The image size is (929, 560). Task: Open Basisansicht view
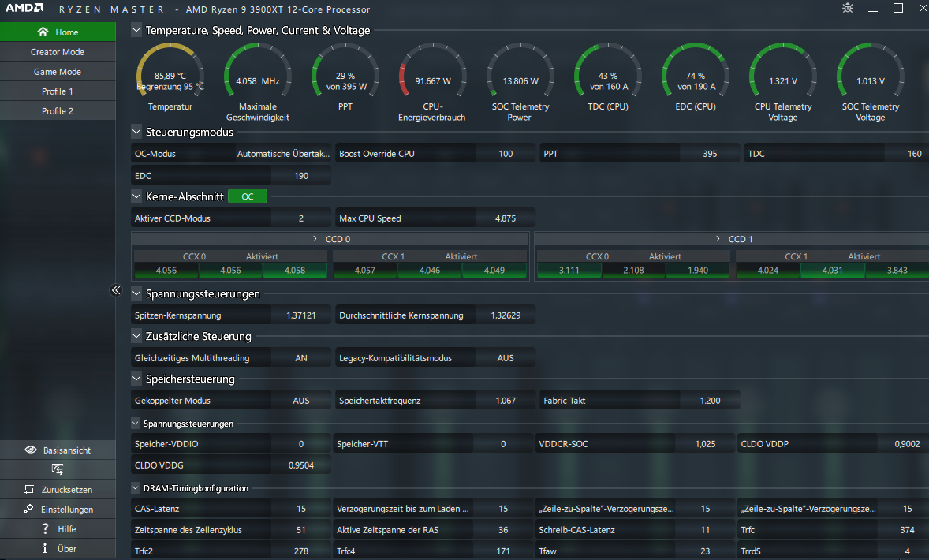coord(58,450)
